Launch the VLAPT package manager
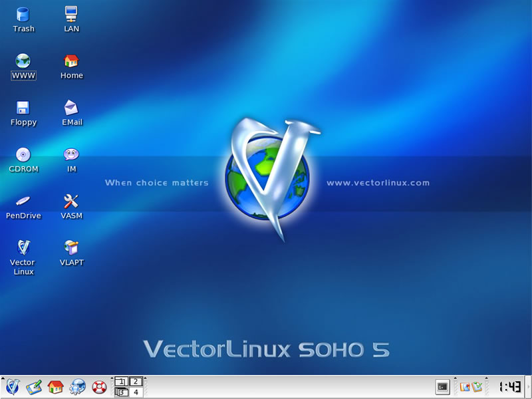Viewport: 532px width, 399px height. (x=70, y=248)
